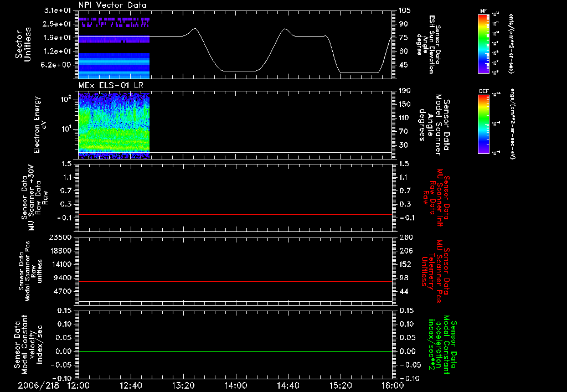Select the 'NPI Vector Data' panel title
Screen dimensions: 567x392
click(x=113, y=5)
